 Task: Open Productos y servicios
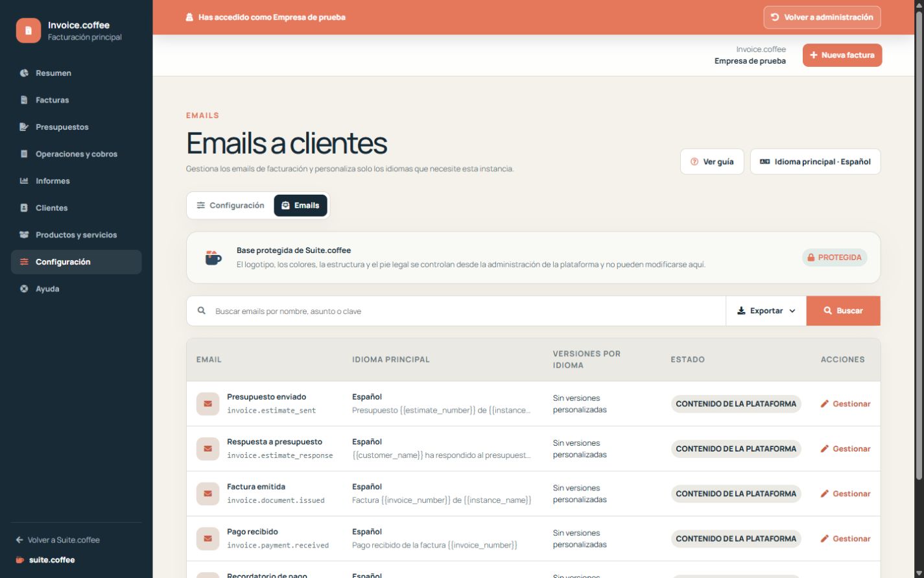[x=76, y=235]
